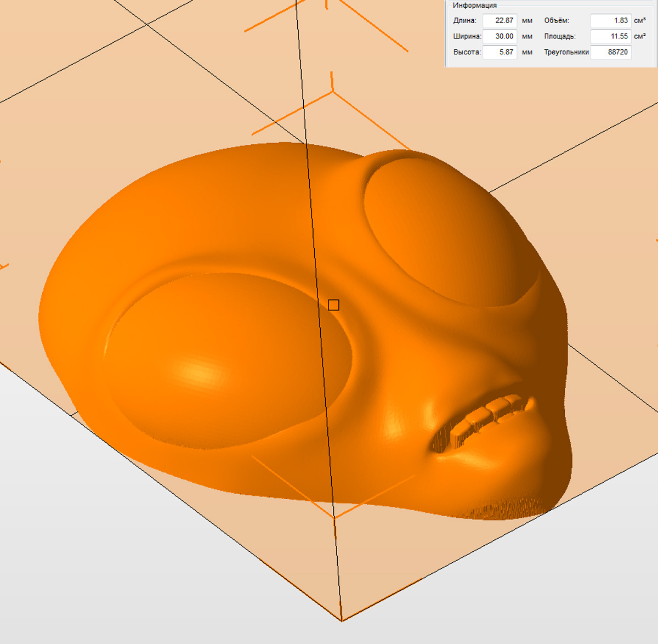Click the Площадь label text
This screenshot has height=644, width=658.
(x=559, y=37)
